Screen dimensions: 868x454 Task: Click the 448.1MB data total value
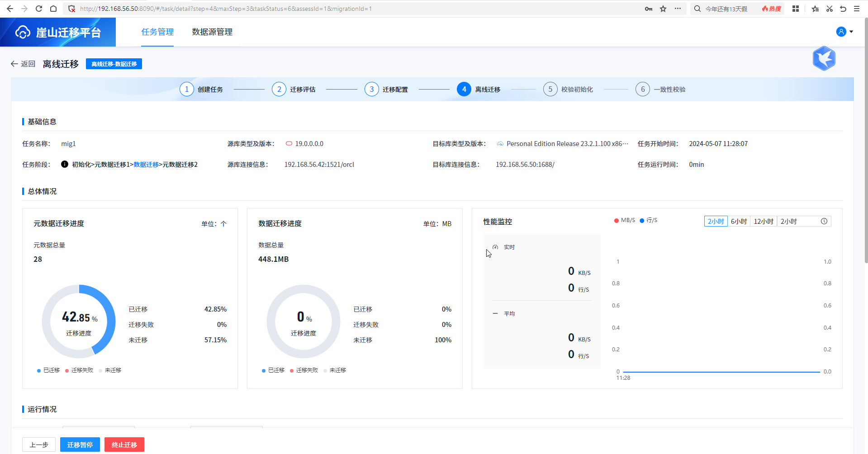(273, 259)
